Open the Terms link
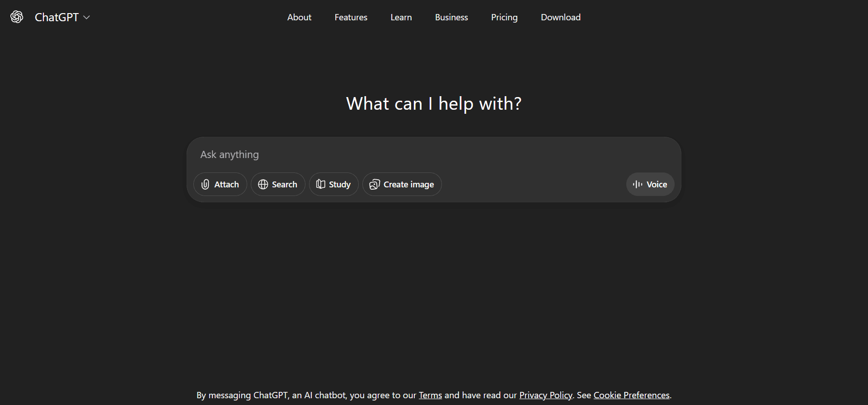 [430, 395]
